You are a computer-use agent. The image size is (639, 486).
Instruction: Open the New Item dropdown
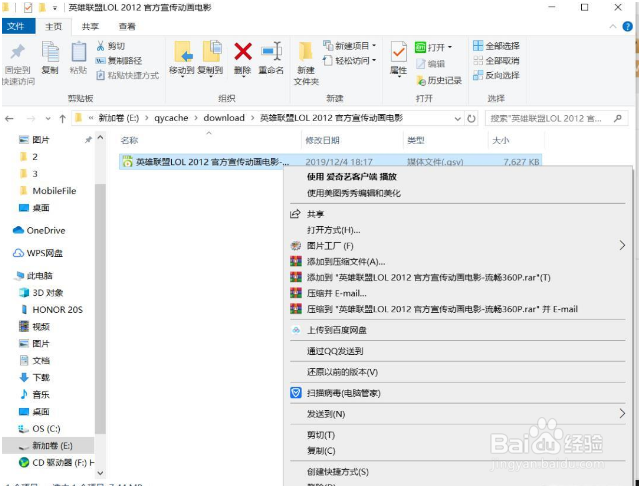coord(350,46)
